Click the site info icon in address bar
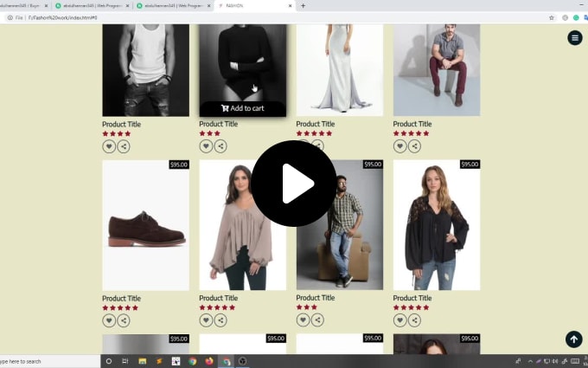Image resolution: width=588 pixels, height=368 pixels. point(10,17)
